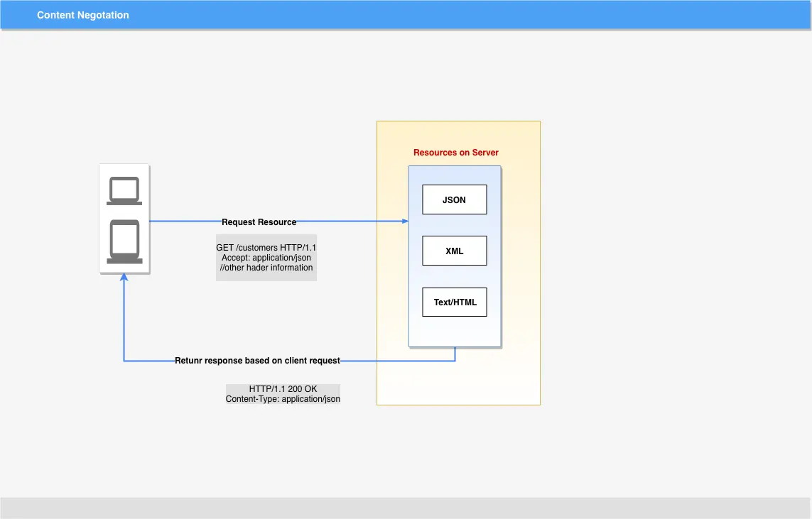The height and width of the screenshot is (519, 812).
Task: Click the empty area at the bottom of the blue resources panel
Action: [x=454, y=331]
